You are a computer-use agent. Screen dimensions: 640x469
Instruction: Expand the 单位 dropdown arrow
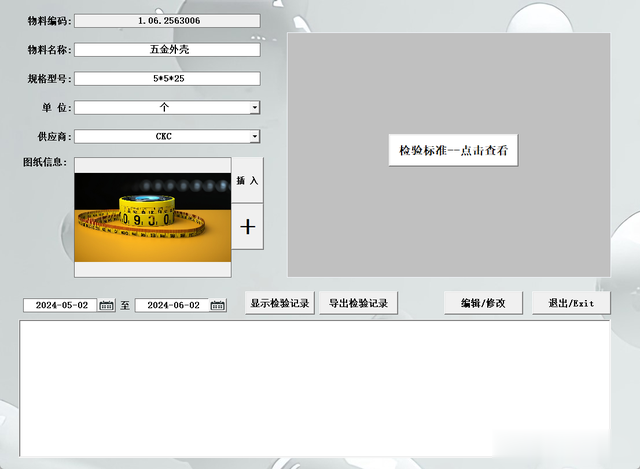coord(255,107)
